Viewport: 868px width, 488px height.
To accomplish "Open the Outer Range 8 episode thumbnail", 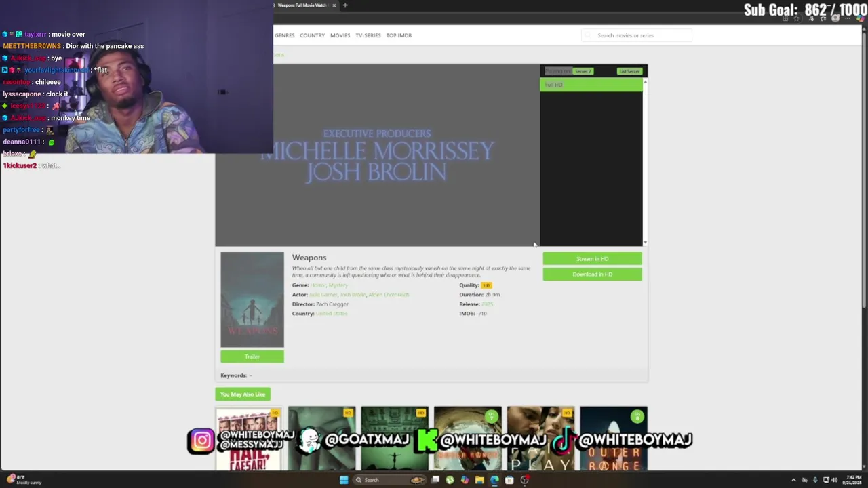I will click(614, 439).
